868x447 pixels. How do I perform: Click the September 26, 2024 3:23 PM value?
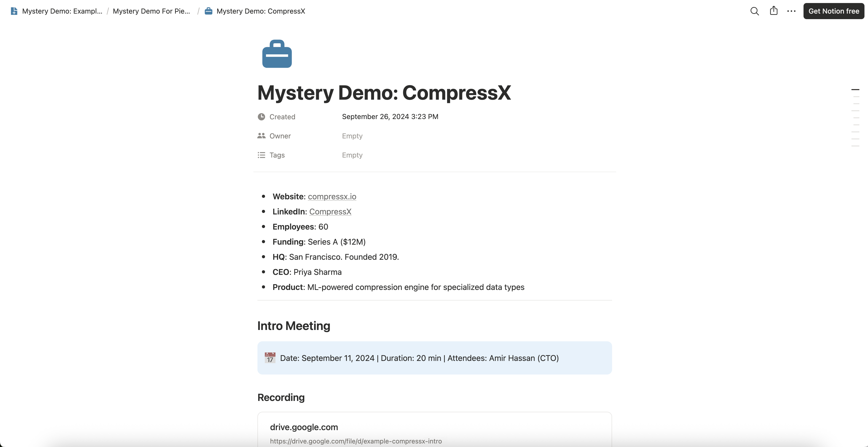(x=390, y=117)
